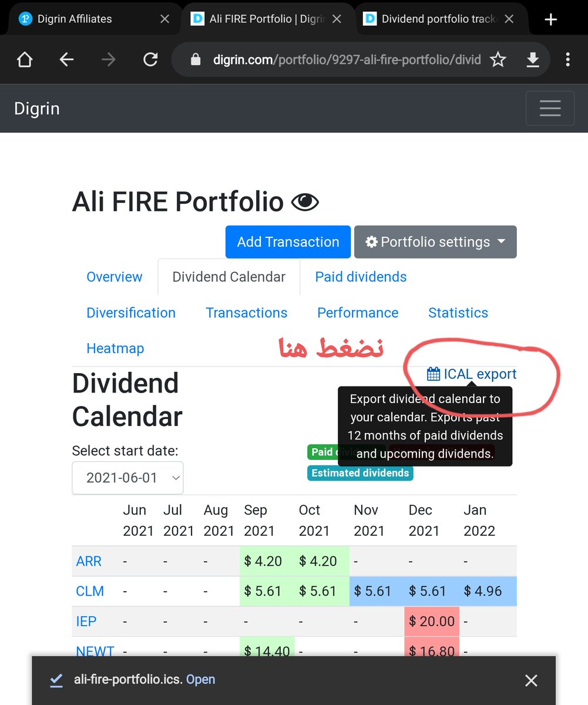The image size is (588, 705).
Task: Click the Jun 2021 column header
Action: (138, 521)
